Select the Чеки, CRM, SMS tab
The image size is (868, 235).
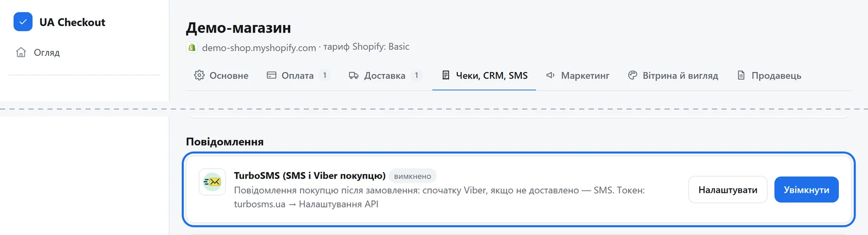pos(484,75)
